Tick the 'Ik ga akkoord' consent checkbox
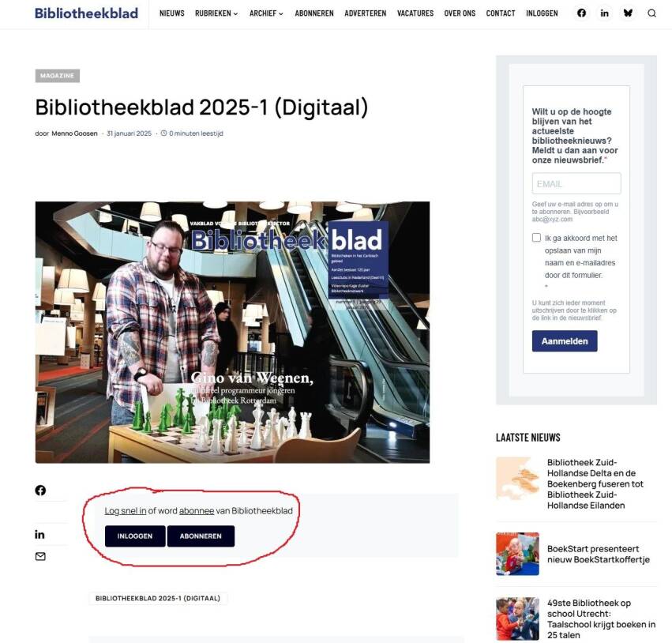This screenshot has width=672, height=643. tap(537, 238)
